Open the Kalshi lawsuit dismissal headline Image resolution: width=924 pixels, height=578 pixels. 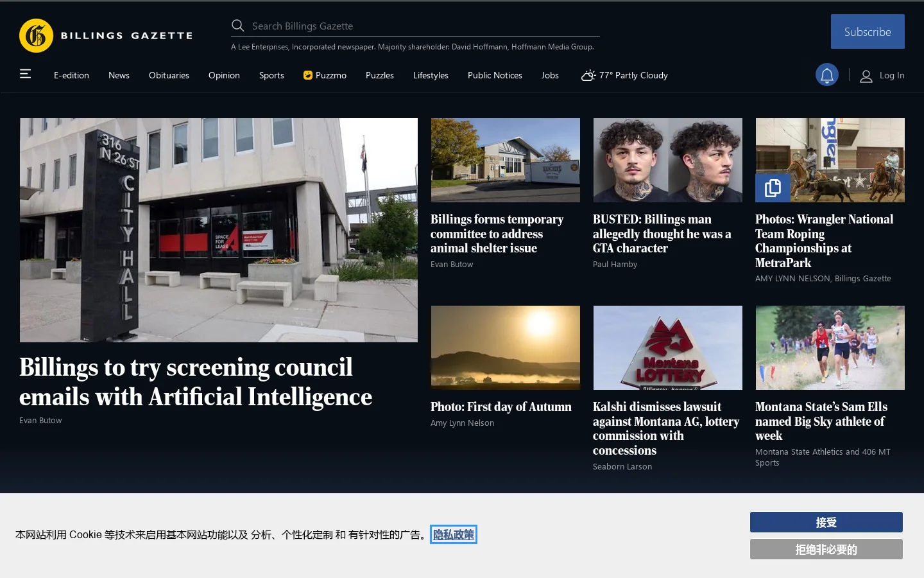[x=666, y=428]
